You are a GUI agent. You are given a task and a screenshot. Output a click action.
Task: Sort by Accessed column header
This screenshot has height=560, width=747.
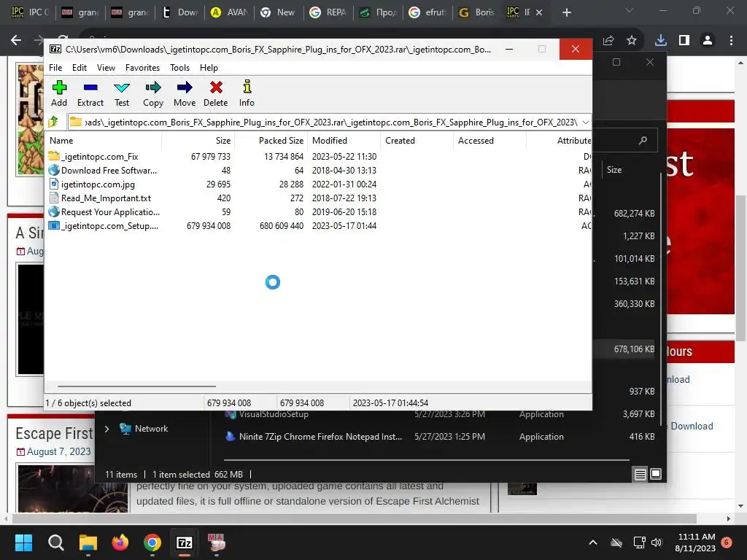(489, 141)
